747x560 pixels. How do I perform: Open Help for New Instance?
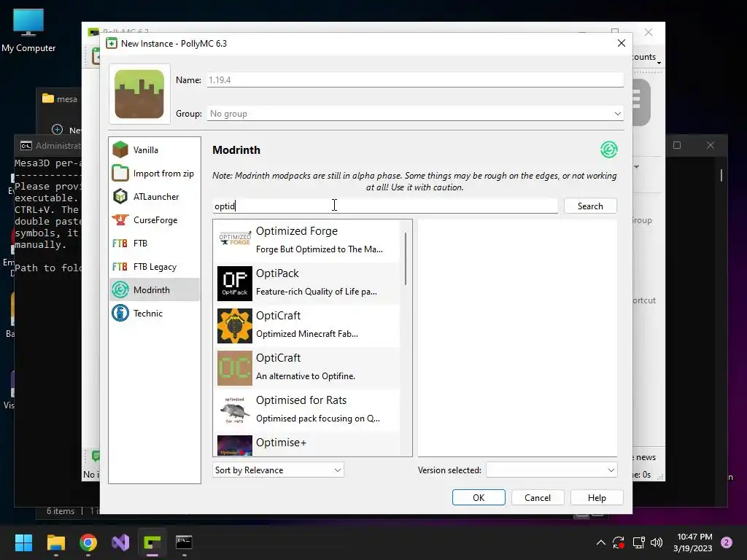[597, 497]
